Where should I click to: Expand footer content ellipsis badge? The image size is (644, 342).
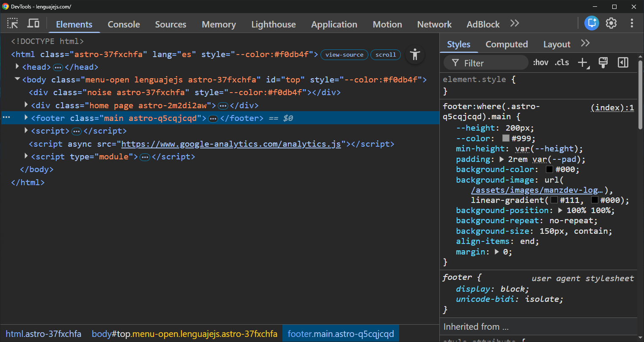[x=213, y=118]
